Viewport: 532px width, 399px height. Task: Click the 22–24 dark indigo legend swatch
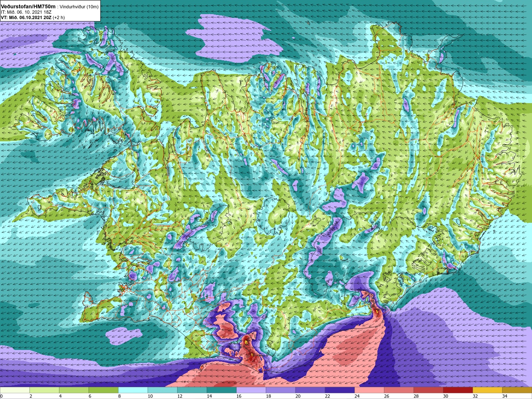[340, 390]
